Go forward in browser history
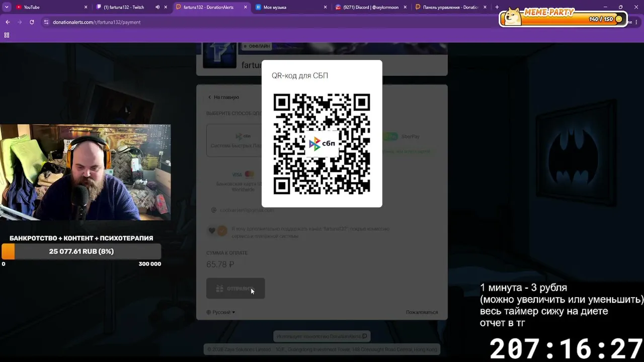The height and width of the screenshot is (362, 644). click(x=20, y=22)
